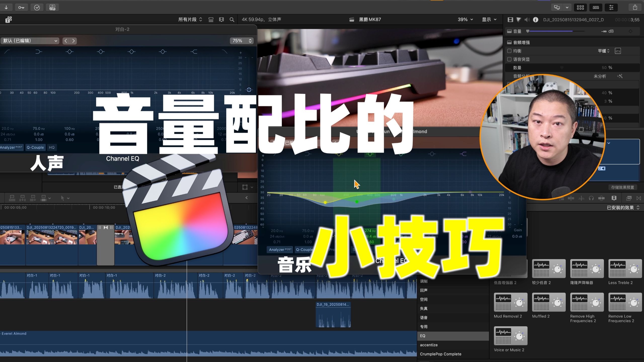Open the clip appearance list icon
This screenshot has height=362, width=644.
(211, 20)
